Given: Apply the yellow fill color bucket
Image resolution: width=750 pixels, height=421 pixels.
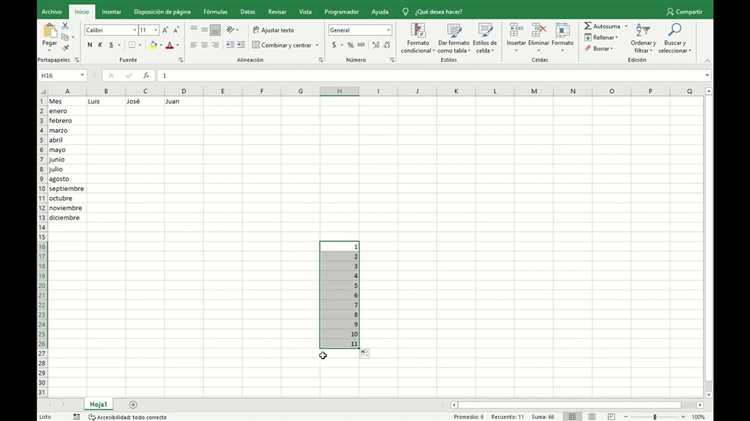Looking at the screenshot, I should pyautogui.click(x=153, y=45).
